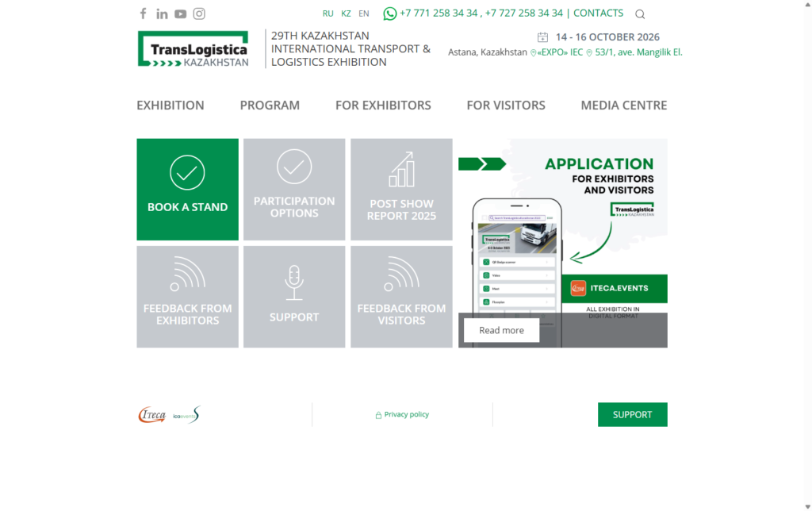Click the green BOOK A STAND tile
The width and height of the screenshot is (812, 511).
click(187, 190)
